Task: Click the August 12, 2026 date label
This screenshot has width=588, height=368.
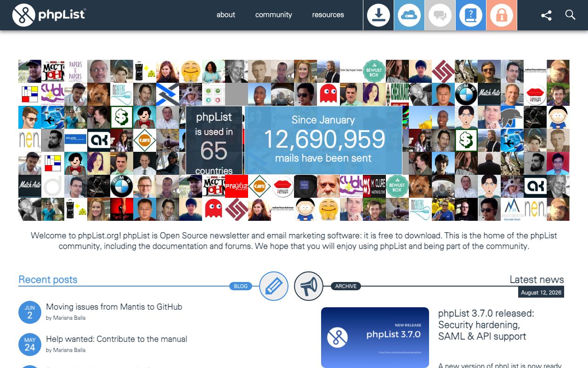Action: pyautogui.click(x=541, y=293)
